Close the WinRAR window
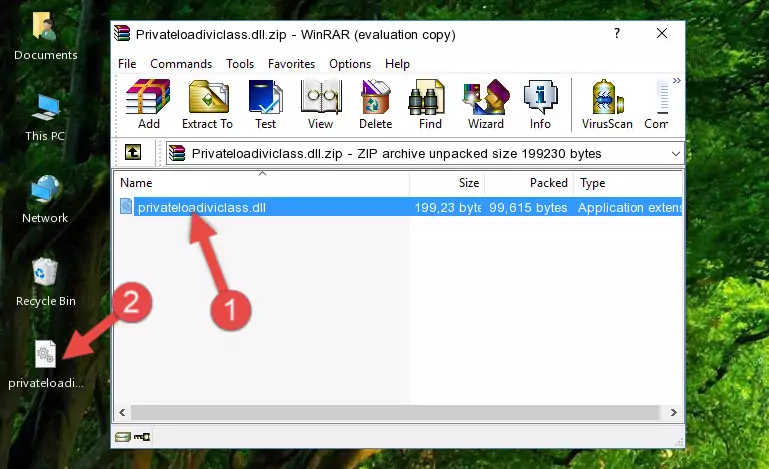Viewport: 769px width, 469px height. pyautogui.click(x=662, y=33)
